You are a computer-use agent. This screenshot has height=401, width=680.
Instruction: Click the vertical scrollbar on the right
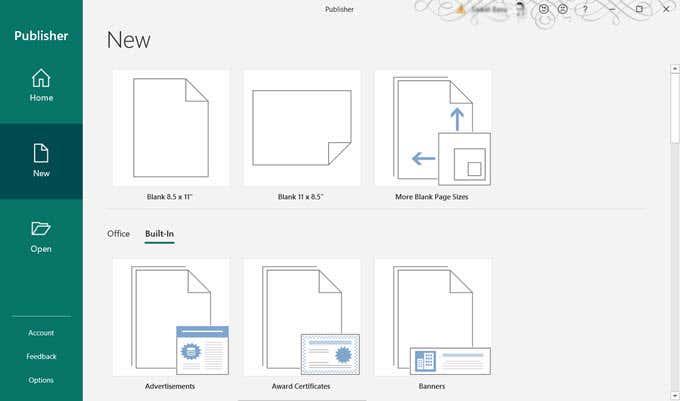coord(674,110)
